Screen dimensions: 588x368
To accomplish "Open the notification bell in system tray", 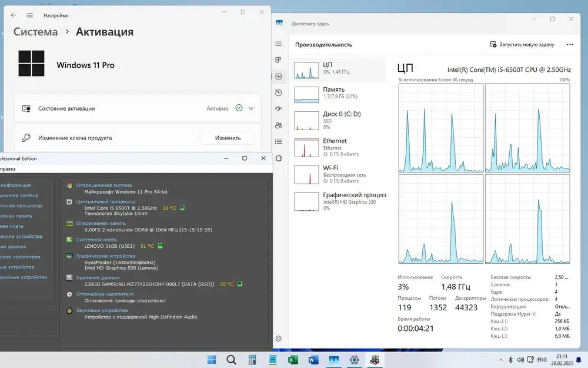I will [579, 360].
